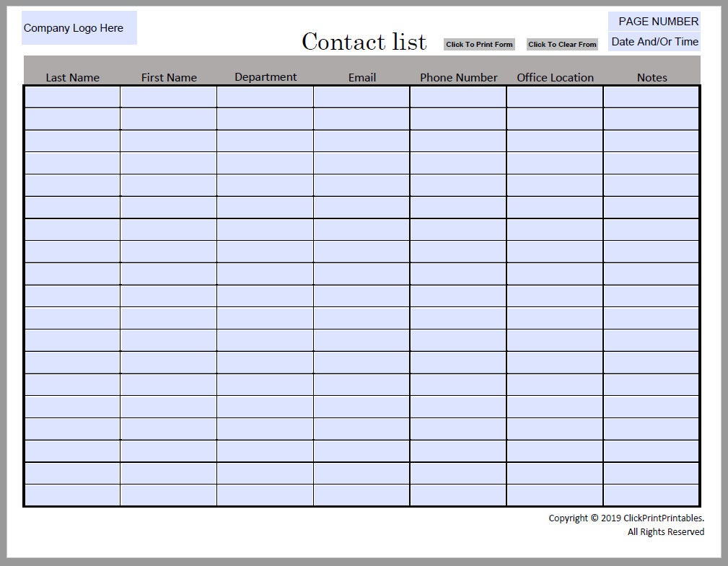The width and height of the screenshot is (728, 566).
Task: Click the first Email entry cell
Action: pos(361,96)
